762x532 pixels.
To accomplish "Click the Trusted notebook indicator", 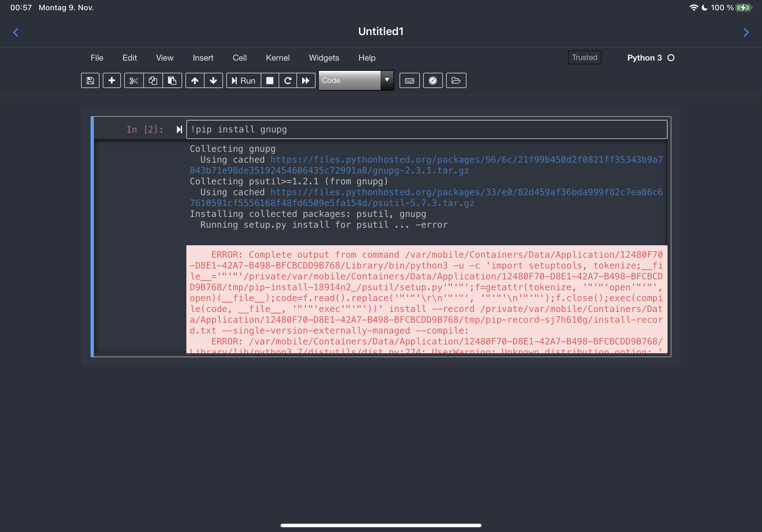I will [x=584, y=57].
